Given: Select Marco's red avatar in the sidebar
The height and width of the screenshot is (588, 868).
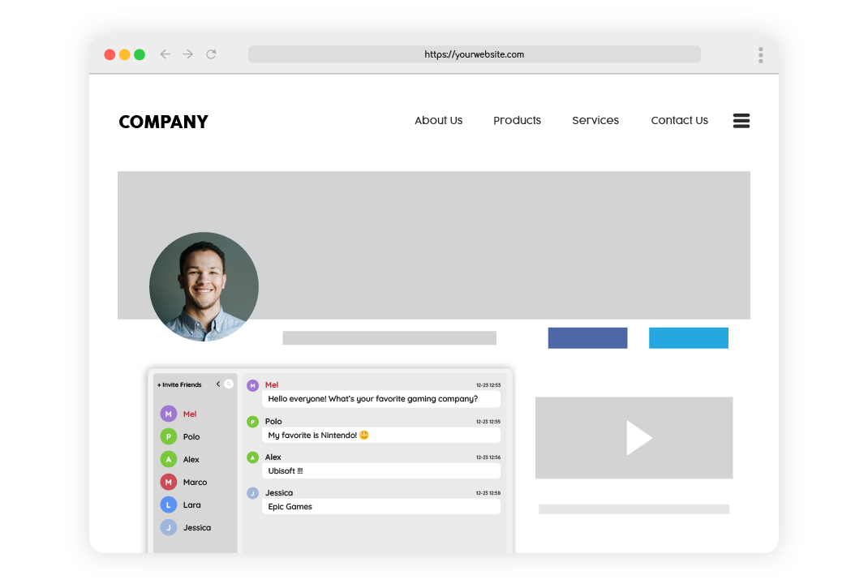Looking at the screenshot, I should coord(168,482).
